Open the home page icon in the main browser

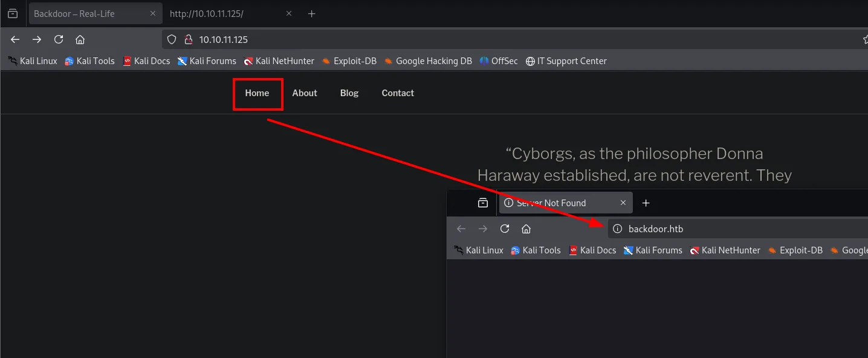pos(80,39)
